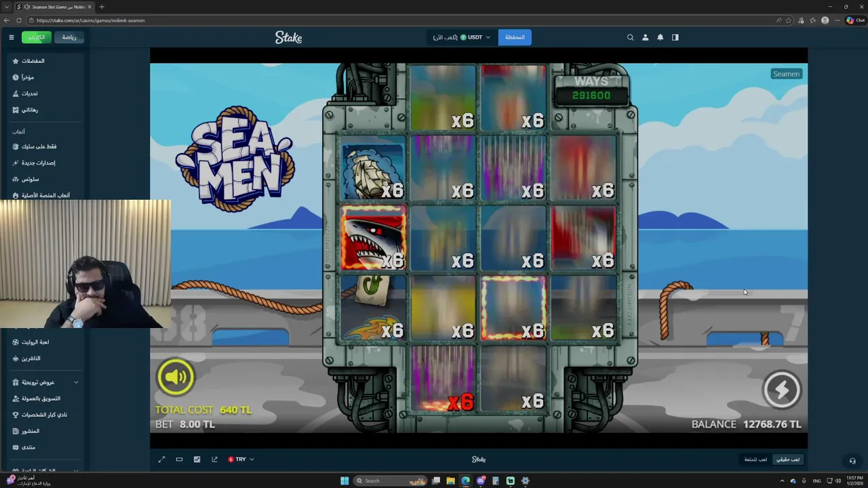Open browser tab list chevron
The image size is (868, 488).
[x=7, y=7]
